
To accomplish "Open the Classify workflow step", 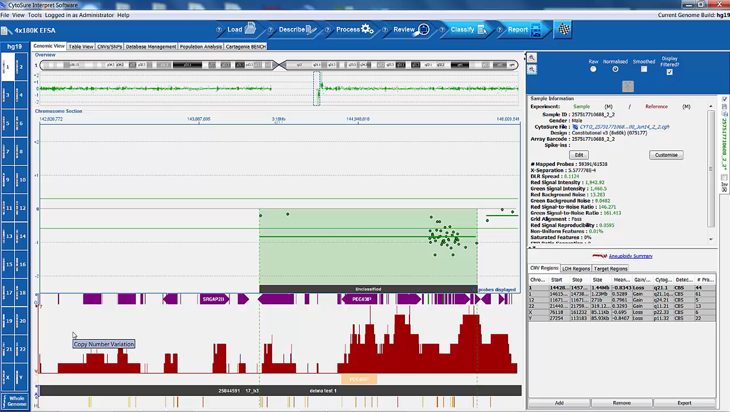I will click(x=468, y=29).
